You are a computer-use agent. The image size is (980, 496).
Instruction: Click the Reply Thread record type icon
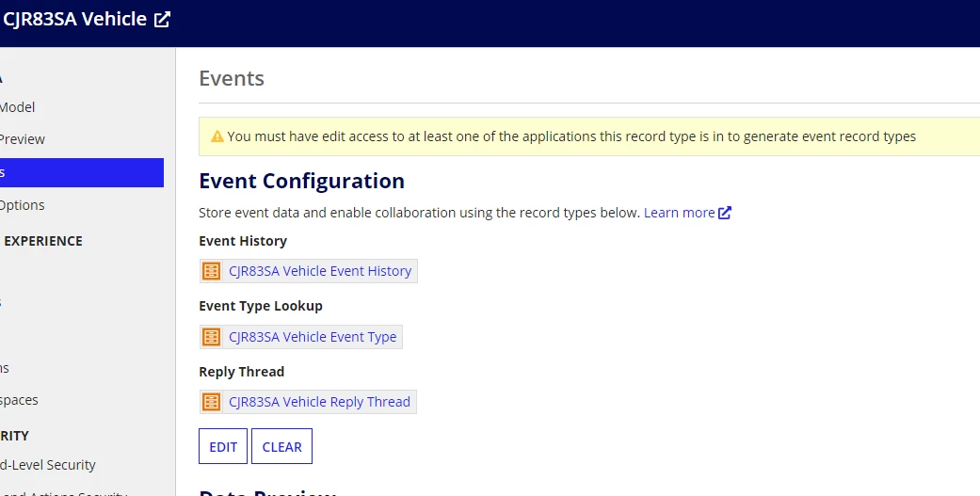(x=211, y=402)
